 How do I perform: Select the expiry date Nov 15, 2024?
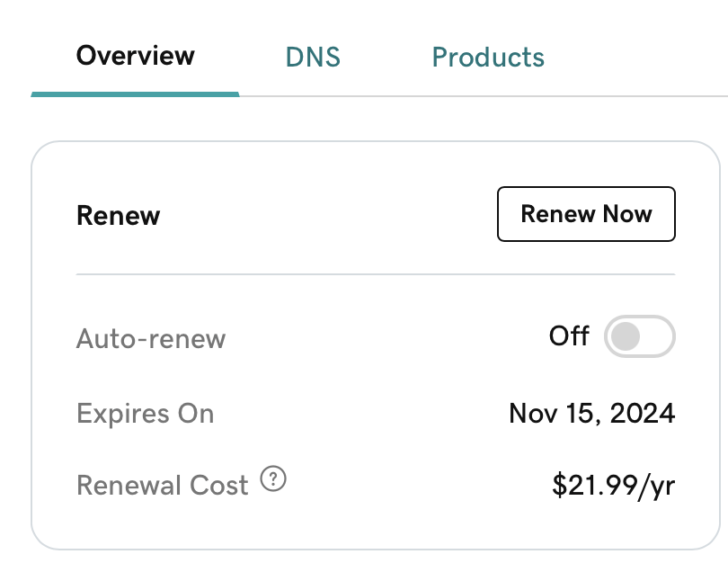pos(592,413)
